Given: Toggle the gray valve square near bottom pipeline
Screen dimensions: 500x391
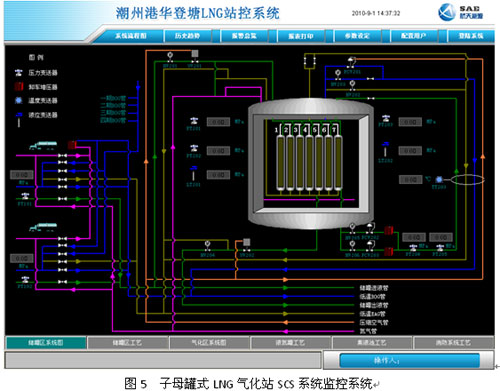Looking at the screenshot, I should [247, 242].
